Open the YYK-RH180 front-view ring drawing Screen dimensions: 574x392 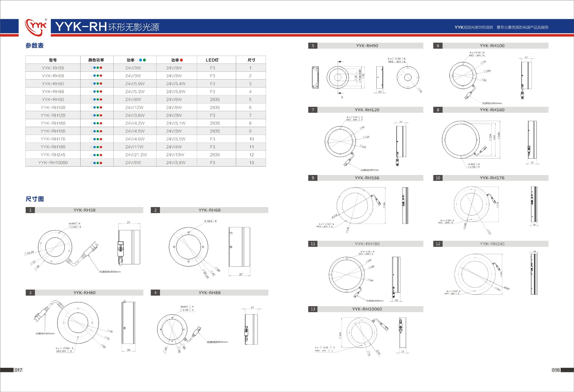pos(347,274)
